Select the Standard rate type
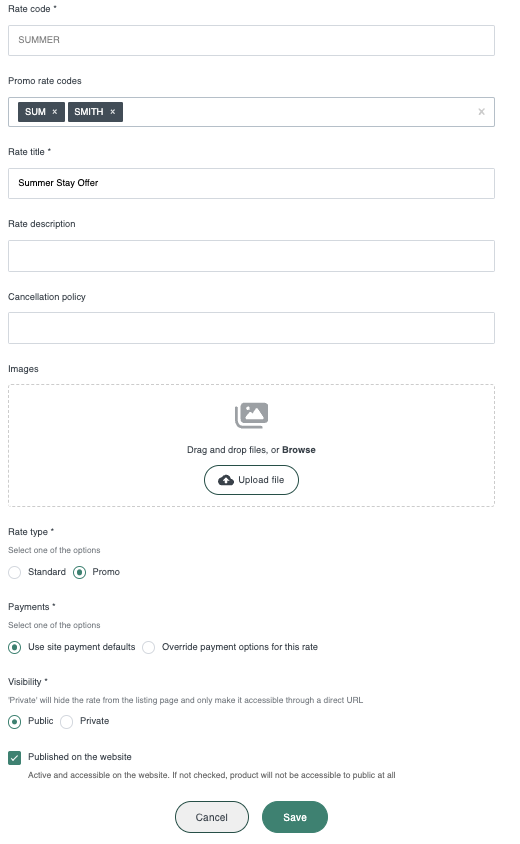Image resolution: width=520 pixels, height=844 pixels. click(15, 572)
